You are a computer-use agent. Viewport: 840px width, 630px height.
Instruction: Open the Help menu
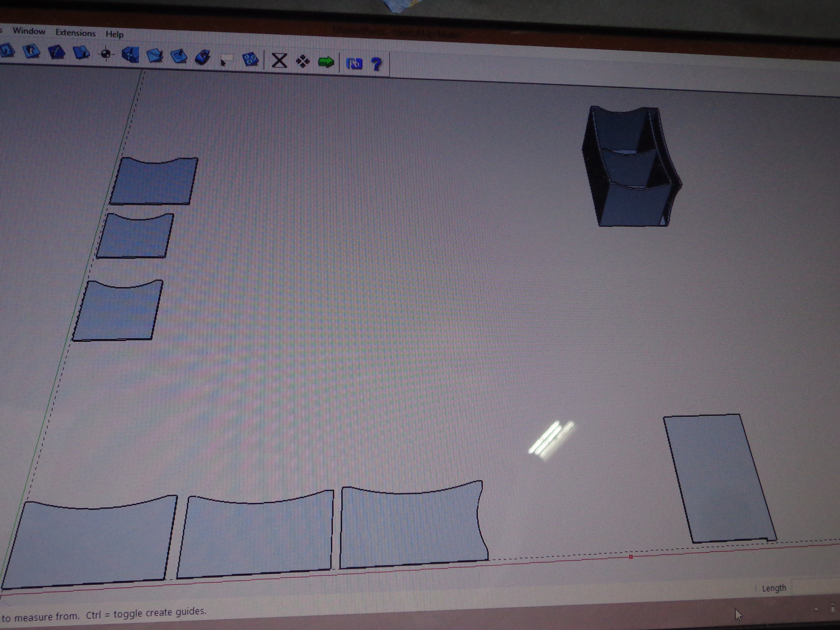pos(114,35)
